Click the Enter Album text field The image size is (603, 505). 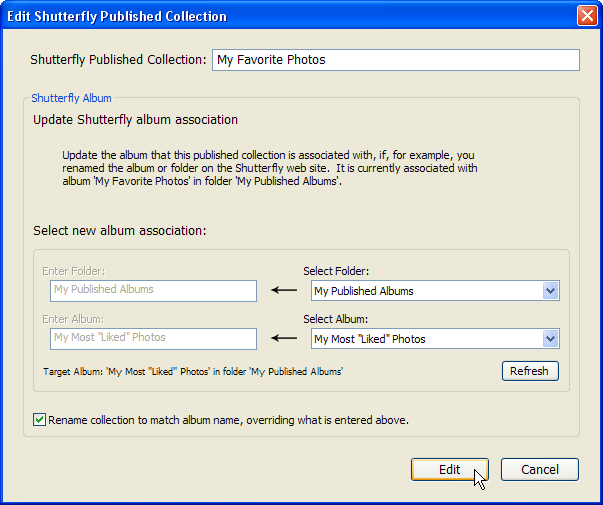coord(153,338)
